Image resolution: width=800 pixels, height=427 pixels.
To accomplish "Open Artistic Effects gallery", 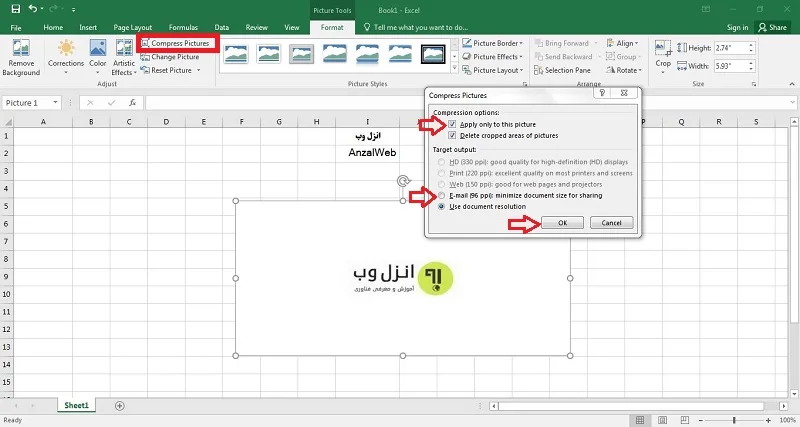I will 124,57.
